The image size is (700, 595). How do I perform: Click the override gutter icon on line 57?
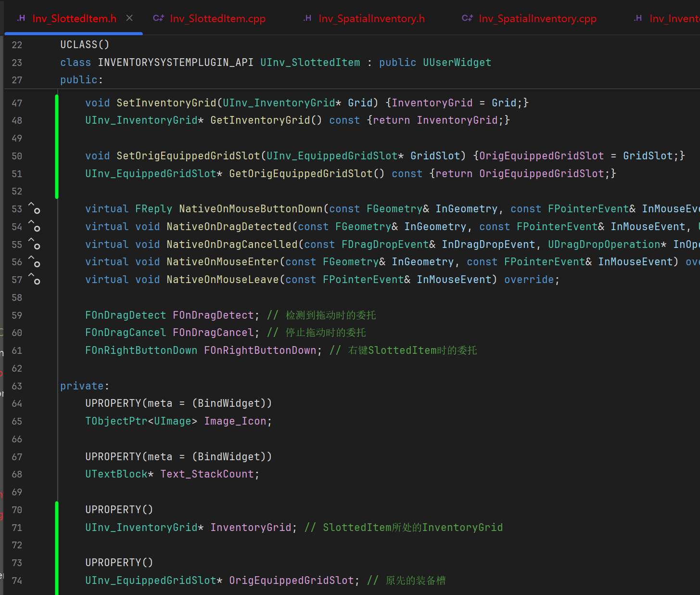(34, 279)
